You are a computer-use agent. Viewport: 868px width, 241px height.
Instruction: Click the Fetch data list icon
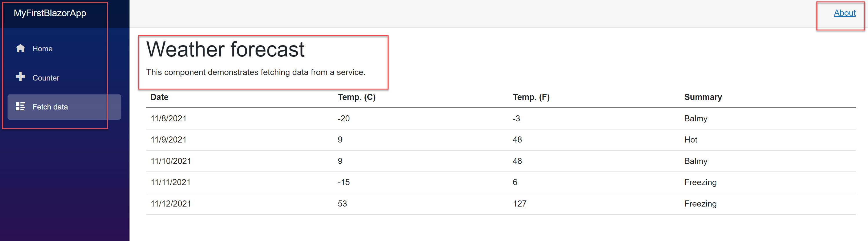pos(20,107)
